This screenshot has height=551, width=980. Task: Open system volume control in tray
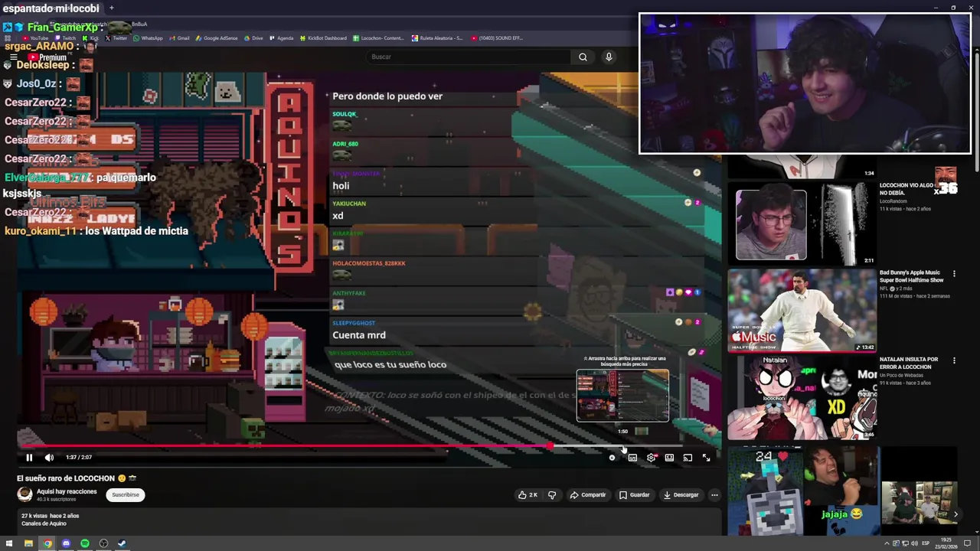coord(914,543)
